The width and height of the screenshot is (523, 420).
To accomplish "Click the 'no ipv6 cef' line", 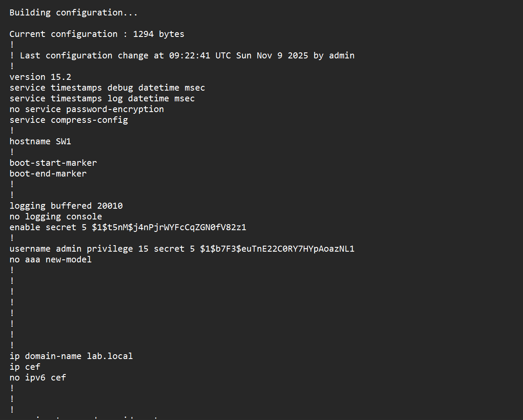I will 38,377.
